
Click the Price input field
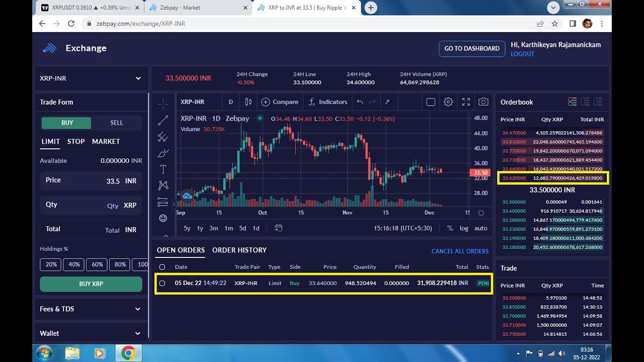pos(91,181)
